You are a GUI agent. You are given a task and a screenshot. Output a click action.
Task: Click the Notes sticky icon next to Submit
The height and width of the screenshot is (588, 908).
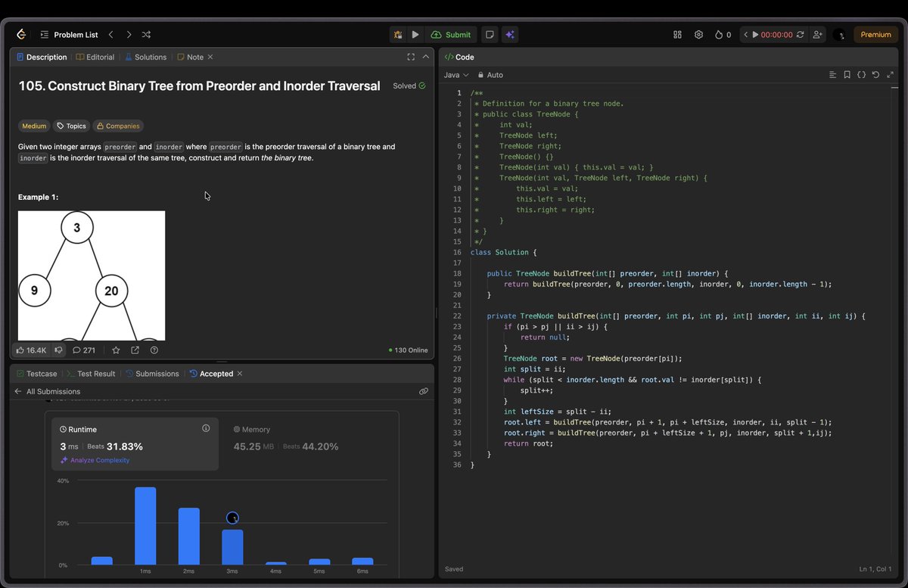click(489, 34)
